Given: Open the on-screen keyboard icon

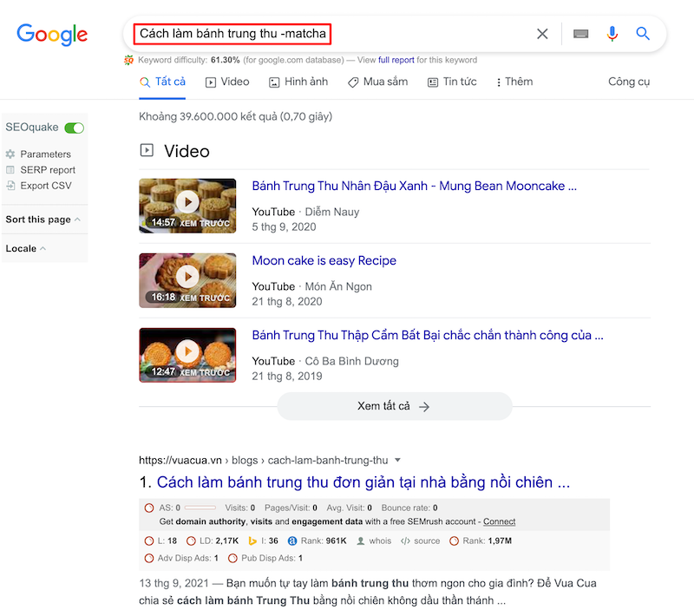Looking at the screenshot, I should 580,33.
